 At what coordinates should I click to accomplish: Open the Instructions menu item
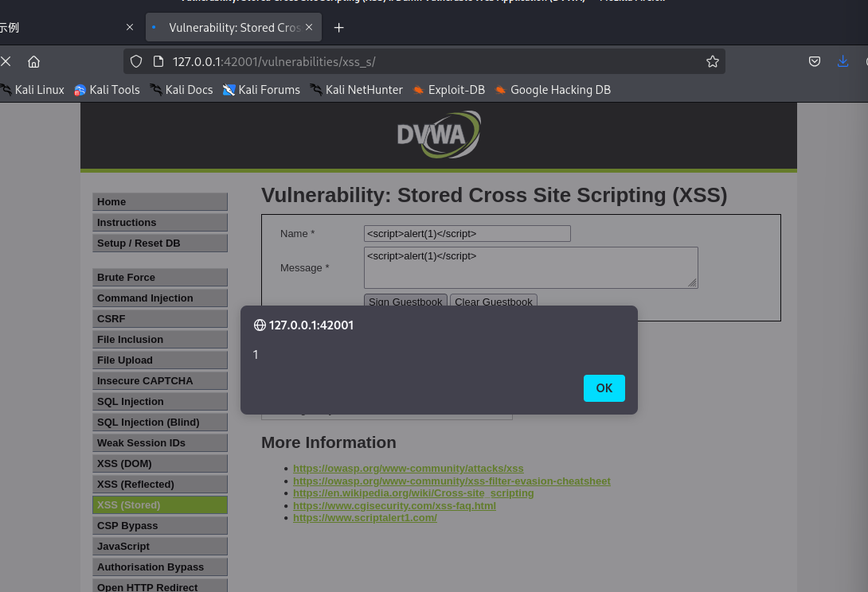160,223
